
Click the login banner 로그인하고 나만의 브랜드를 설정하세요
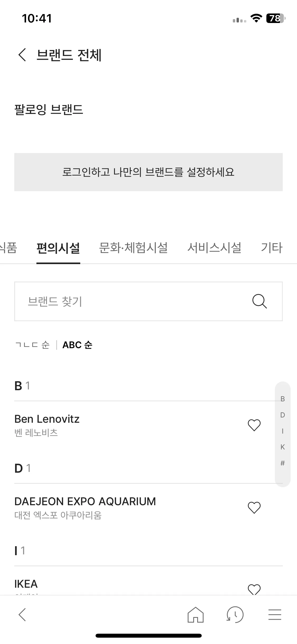pyautogui.click(x=148, y=172)
